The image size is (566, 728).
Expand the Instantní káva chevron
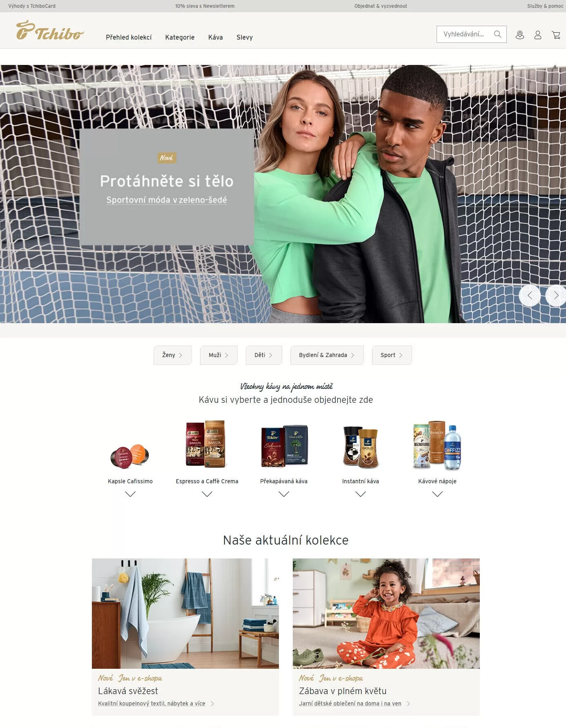pyautogui.click(x=361, y=494)
